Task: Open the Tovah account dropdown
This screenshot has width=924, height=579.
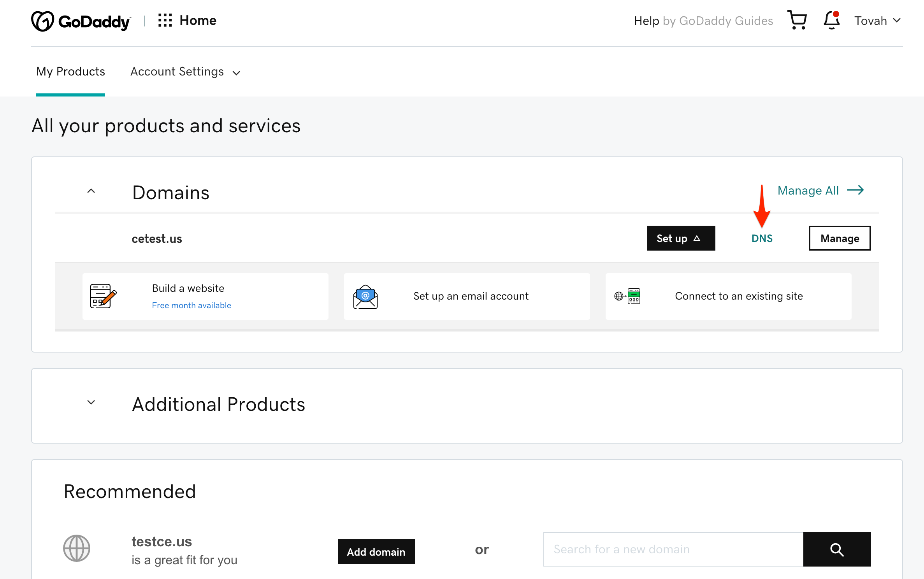Action: click(x=878, y=21)
